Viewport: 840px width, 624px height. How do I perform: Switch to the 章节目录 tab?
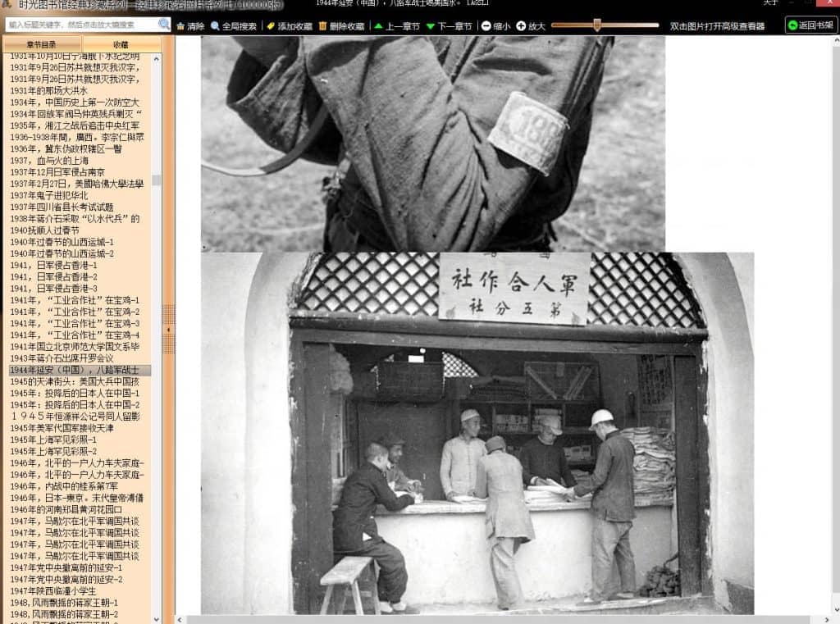[x=42, y=44]
